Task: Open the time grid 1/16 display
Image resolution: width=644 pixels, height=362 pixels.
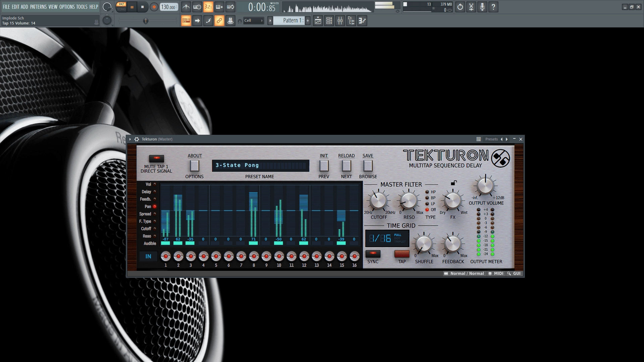Action: pos(387,238)
